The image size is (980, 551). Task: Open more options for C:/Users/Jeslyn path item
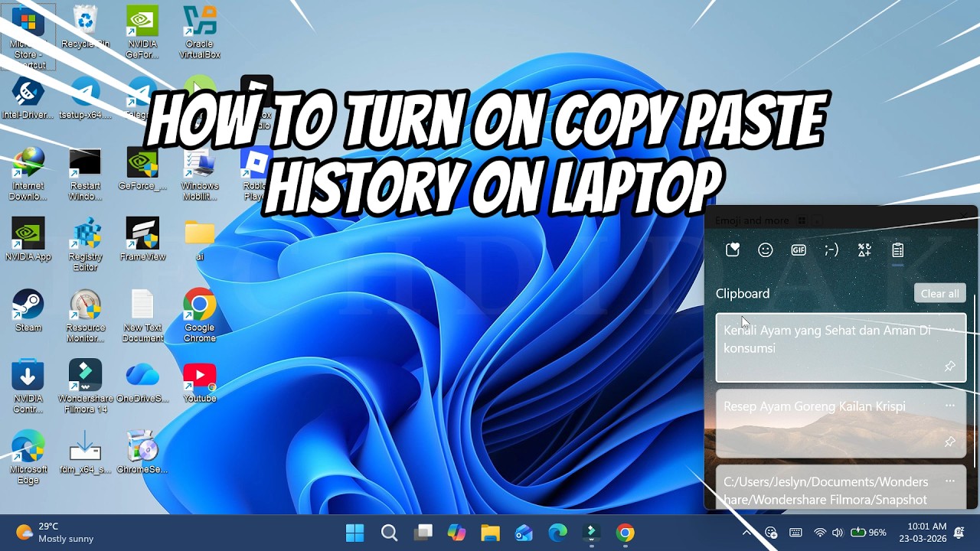tap(950, 481)
